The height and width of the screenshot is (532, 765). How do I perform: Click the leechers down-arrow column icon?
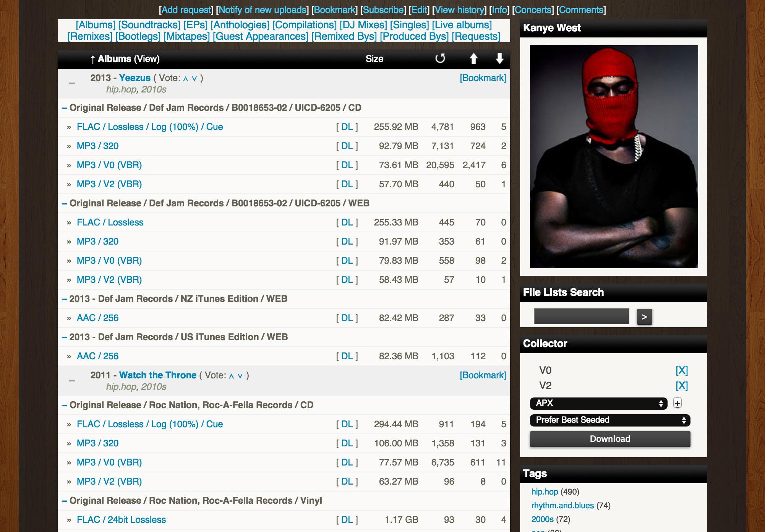(x=499, y=58)
